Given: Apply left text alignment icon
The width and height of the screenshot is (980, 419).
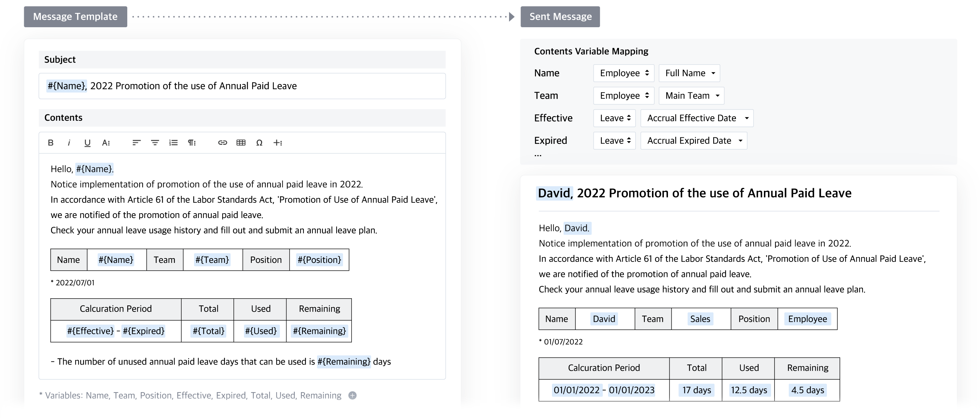Looking at the screenshot, I should click(136, 143).
